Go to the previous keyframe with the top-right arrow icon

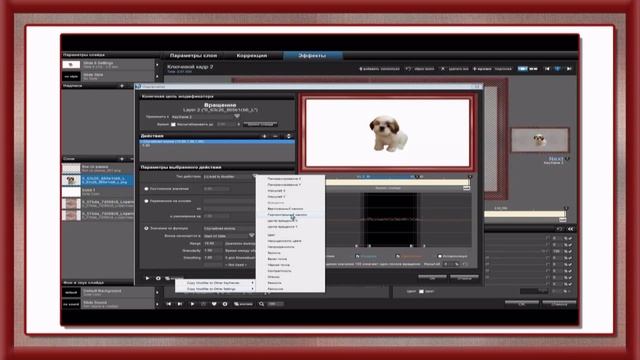[547, 69]
